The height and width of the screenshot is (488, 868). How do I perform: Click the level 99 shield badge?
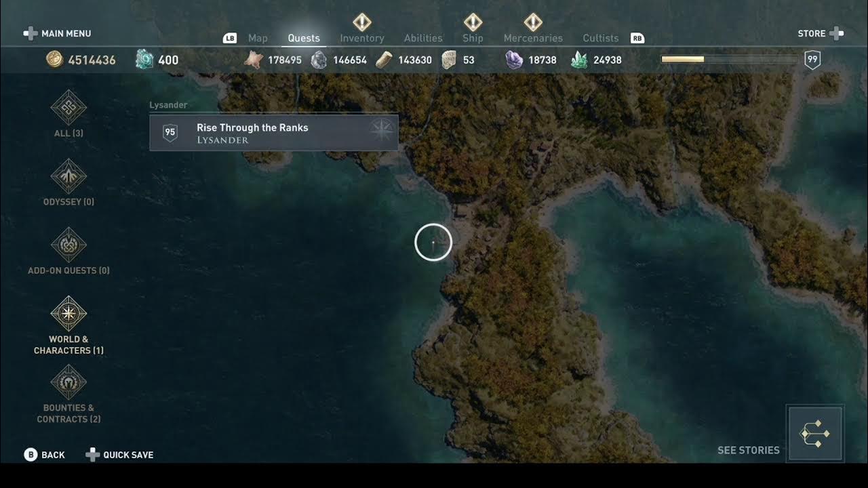[812, 60]
